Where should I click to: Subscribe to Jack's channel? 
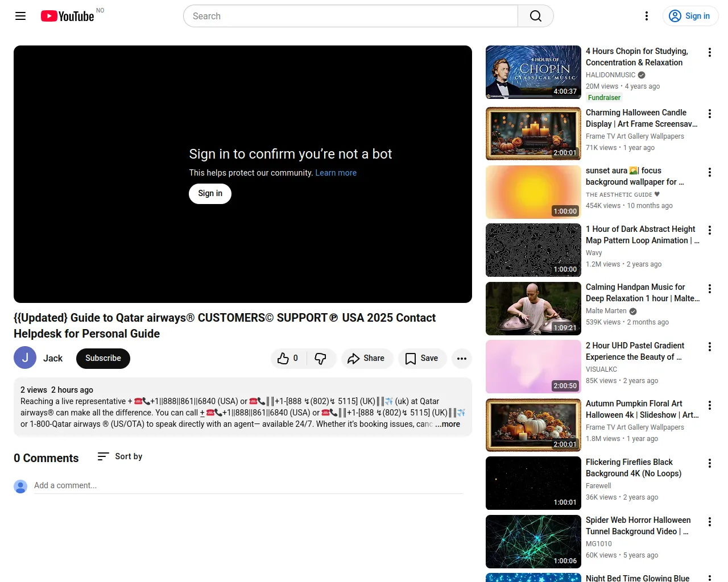tap(103, 359)
